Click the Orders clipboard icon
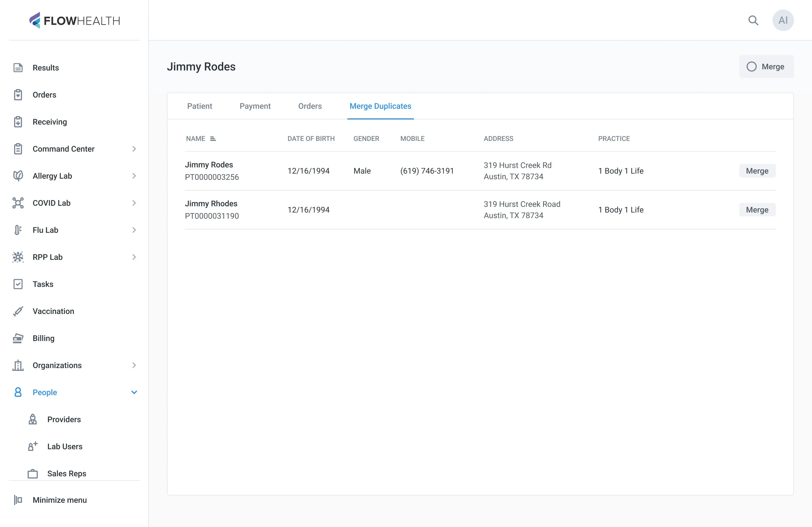Screen dimensions: 812x527 point(18,94)
